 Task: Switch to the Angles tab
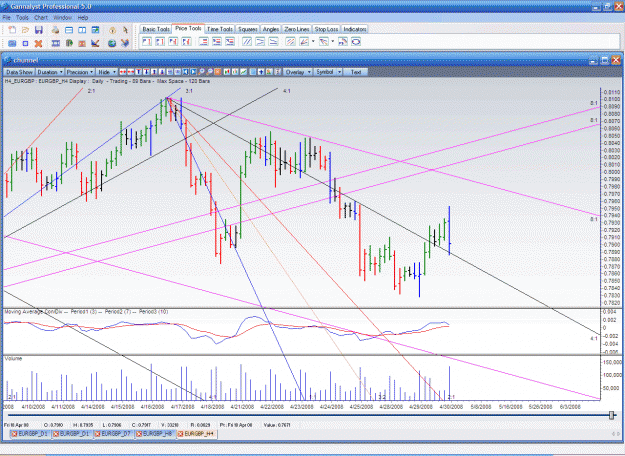click(x=271, y=29)
